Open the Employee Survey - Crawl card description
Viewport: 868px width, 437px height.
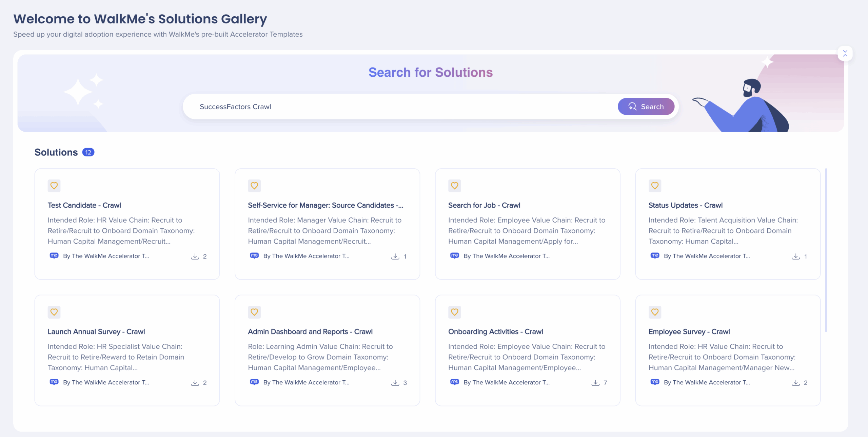pyautogui.click(x=722, y=357)
